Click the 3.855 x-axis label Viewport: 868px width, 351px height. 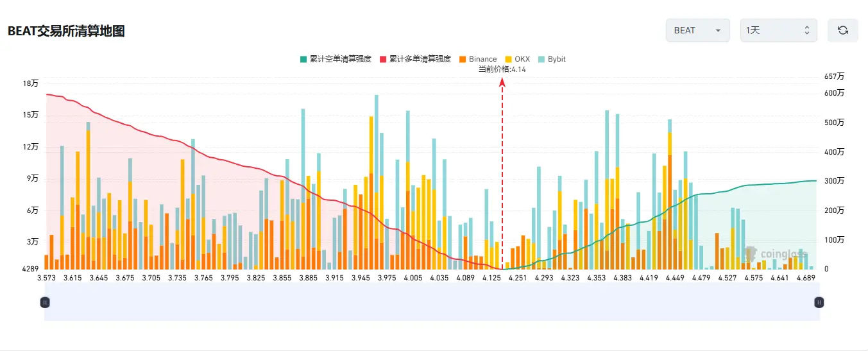282,278
